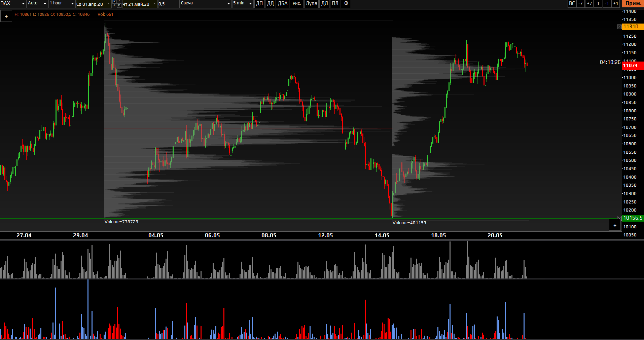This screenshot has height=340, width=644.
Task: Click the Ф toolbar button
Action: pos(346,4)
